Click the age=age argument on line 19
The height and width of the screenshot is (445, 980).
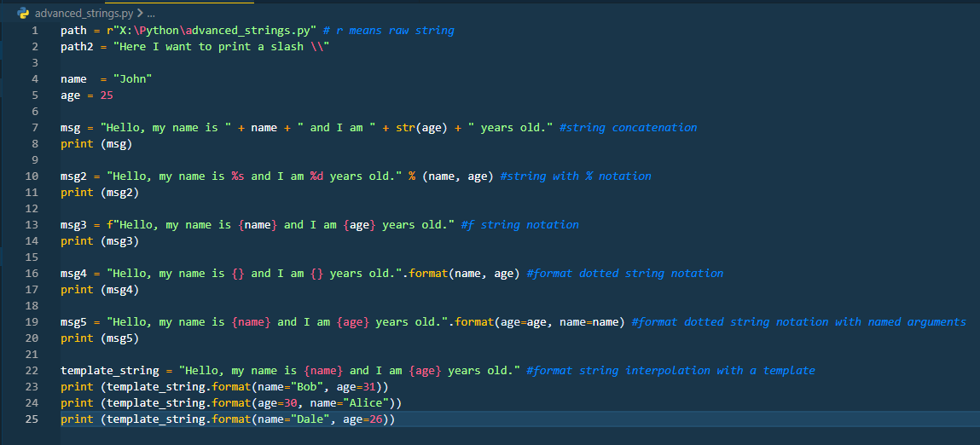[x=524, y=322]
